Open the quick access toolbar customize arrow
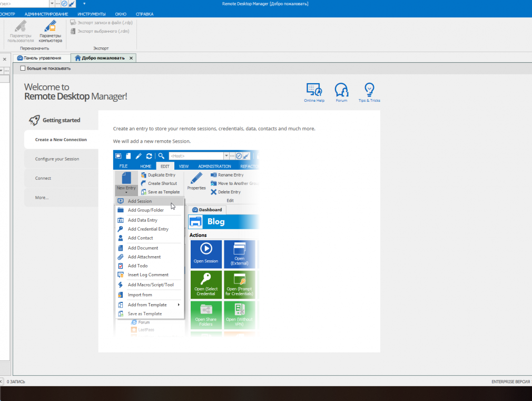 [x=84, y=4]
